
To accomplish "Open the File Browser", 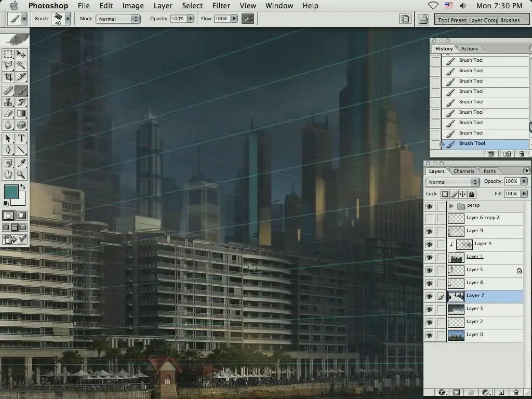I will tap(423, 19).
